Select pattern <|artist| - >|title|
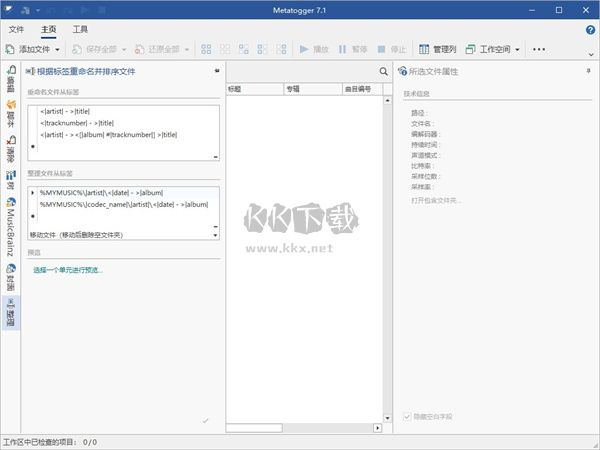The height and width of the screenshot is (450, 600). [x=65, y=111]
